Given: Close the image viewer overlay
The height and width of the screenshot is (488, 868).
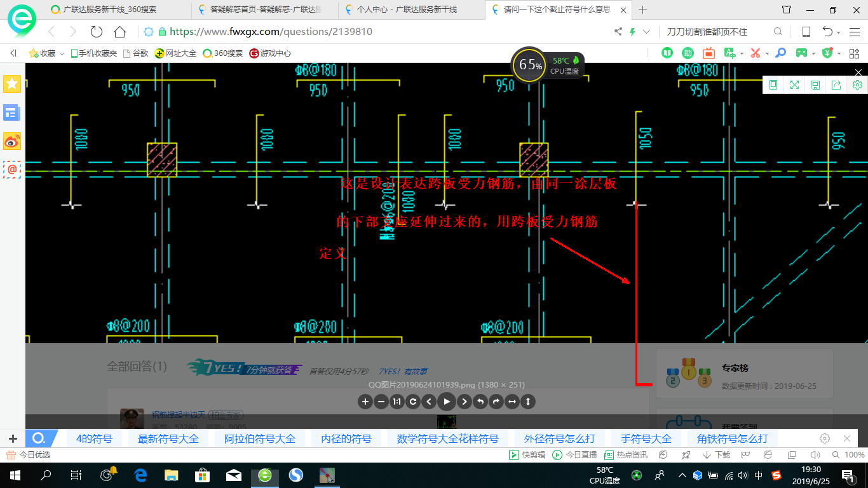Looking at the screenshot, I should (x=858, y=72).
